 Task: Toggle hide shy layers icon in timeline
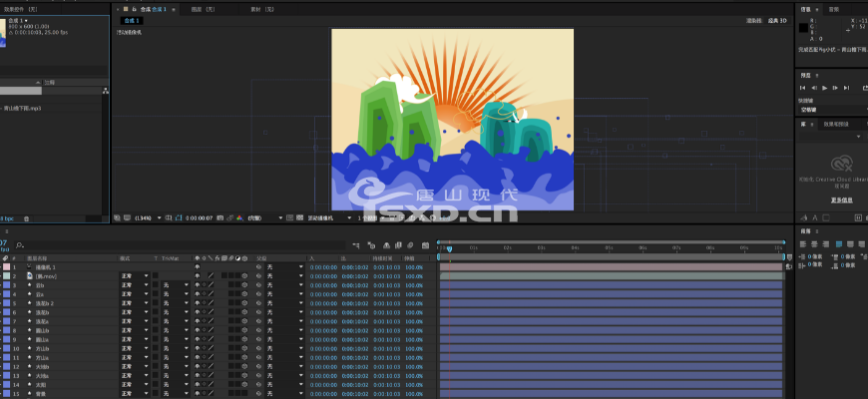coord(386,245)
